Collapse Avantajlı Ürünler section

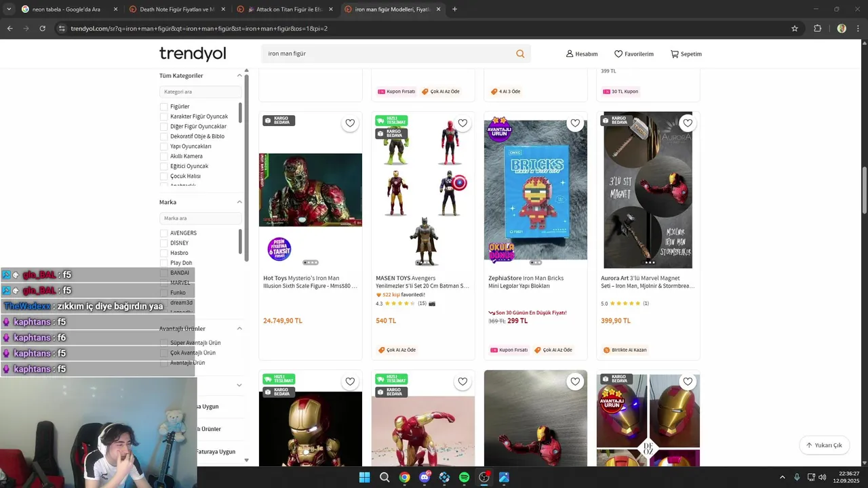239,329
